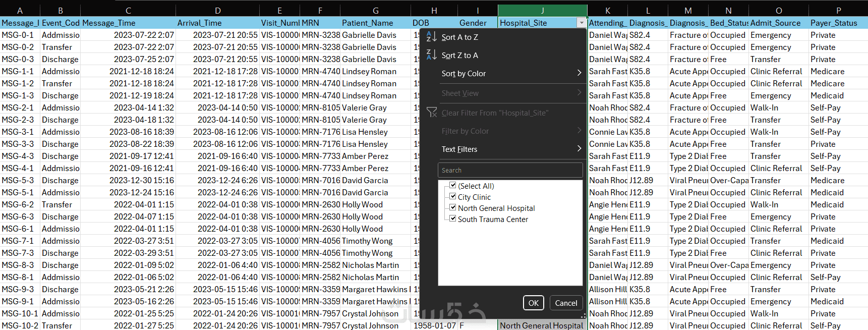Click the Clear Filter funnel icon

[x=432, y=113]
